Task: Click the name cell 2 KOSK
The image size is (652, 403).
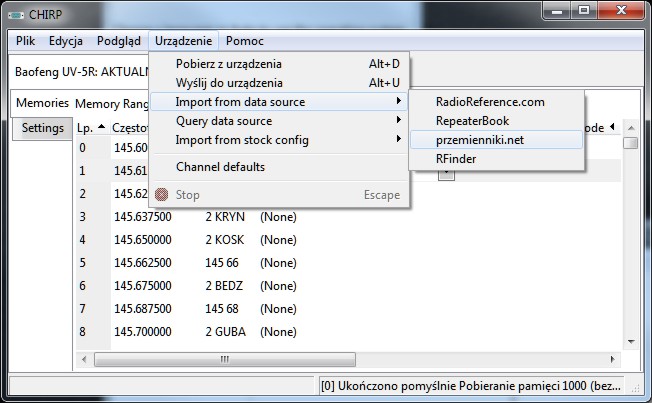Action: (x=225, y=240)
